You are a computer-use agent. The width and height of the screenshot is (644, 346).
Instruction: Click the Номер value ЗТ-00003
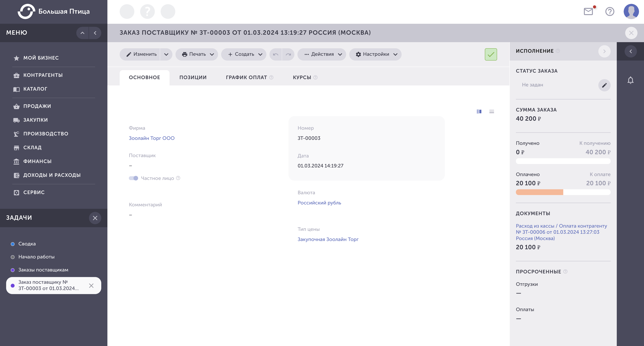coord(309,138)
